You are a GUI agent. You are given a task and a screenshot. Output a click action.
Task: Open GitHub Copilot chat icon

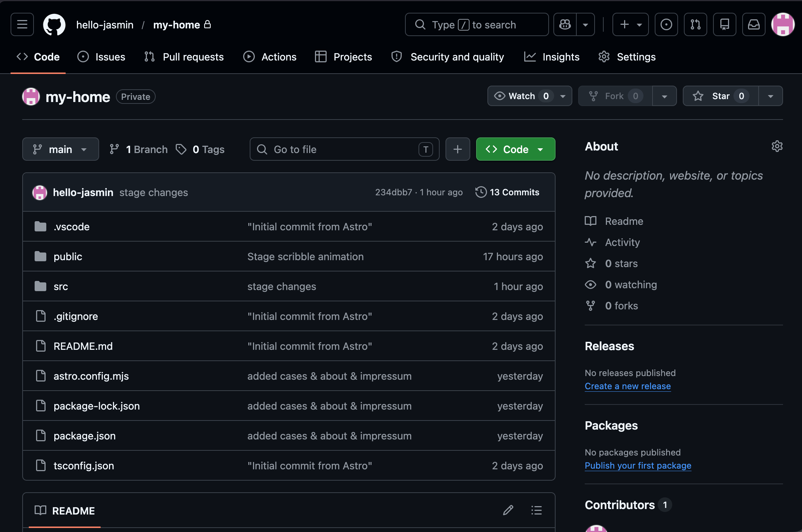coord(565,24)
